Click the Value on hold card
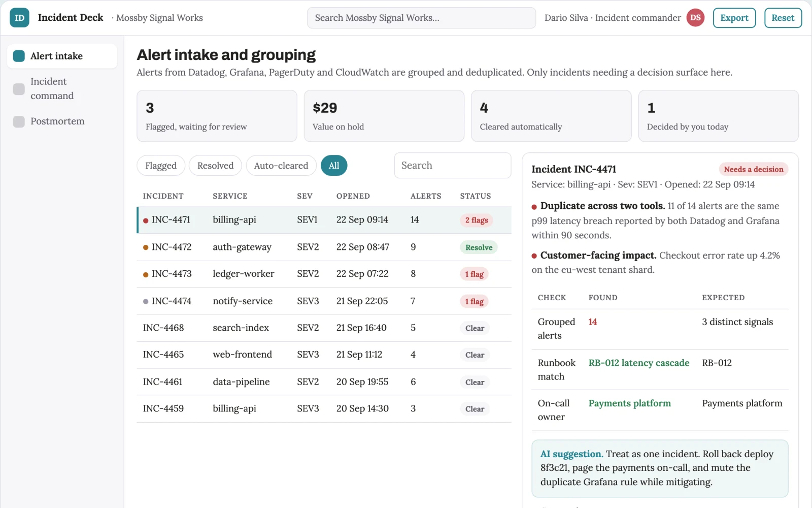 pos(384,116)
